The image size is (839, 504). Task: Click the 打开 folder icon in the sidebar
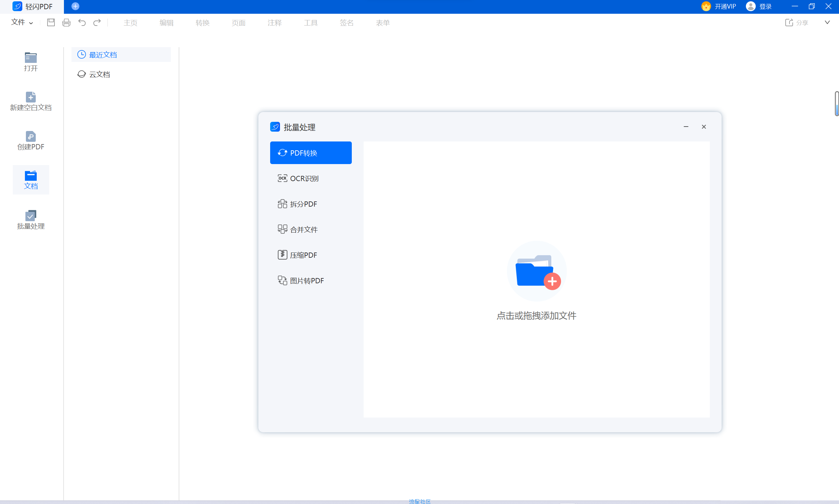(x=30, y=58)
